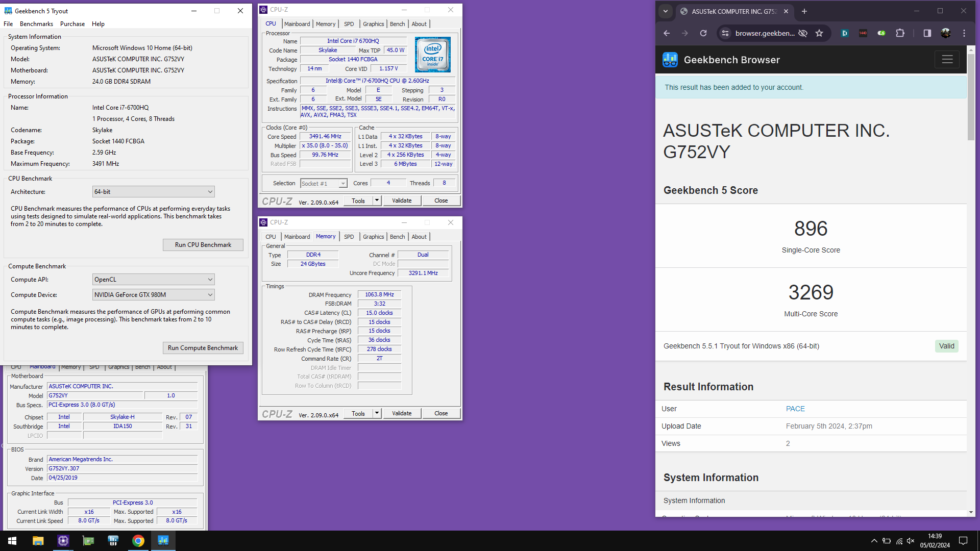Switch to About tab in top CPU-Z
Screen dimensions: 980x551
tap(419, 24)
